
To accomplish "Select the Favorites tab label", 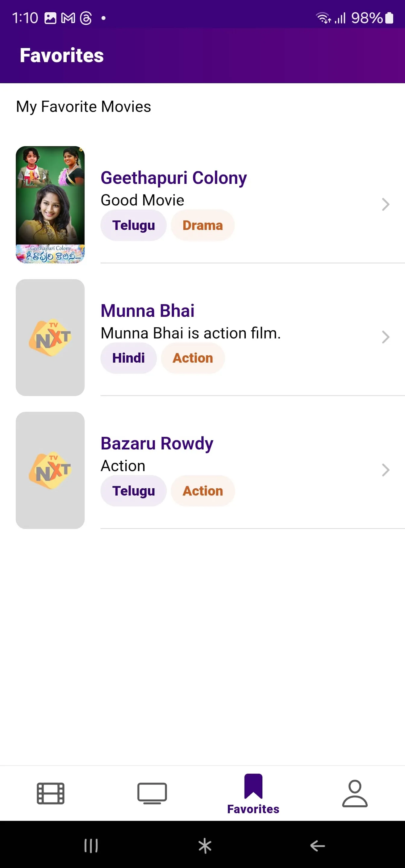I will point(253,809).
